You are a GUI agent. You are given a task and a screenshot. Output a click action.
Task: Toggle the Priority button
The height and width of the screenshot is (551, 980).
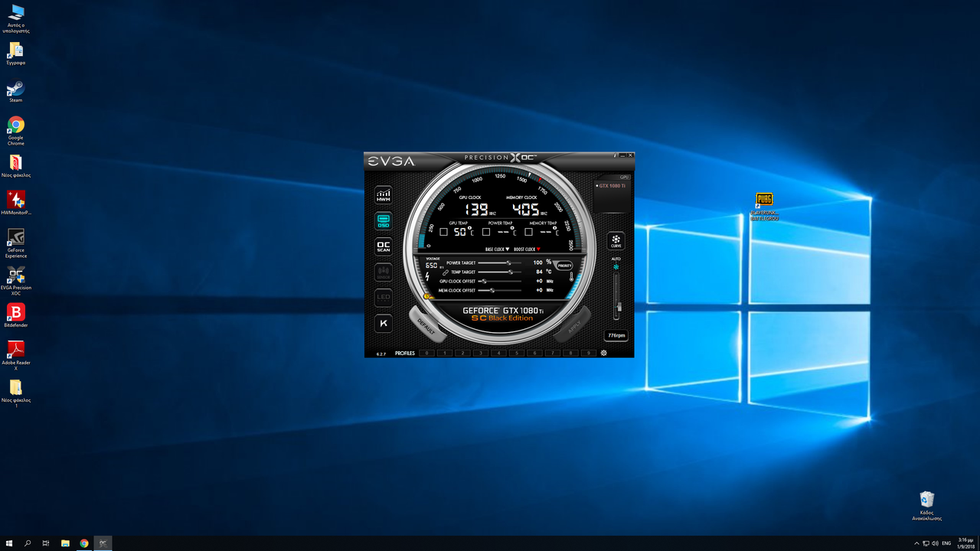pos(564,265)
